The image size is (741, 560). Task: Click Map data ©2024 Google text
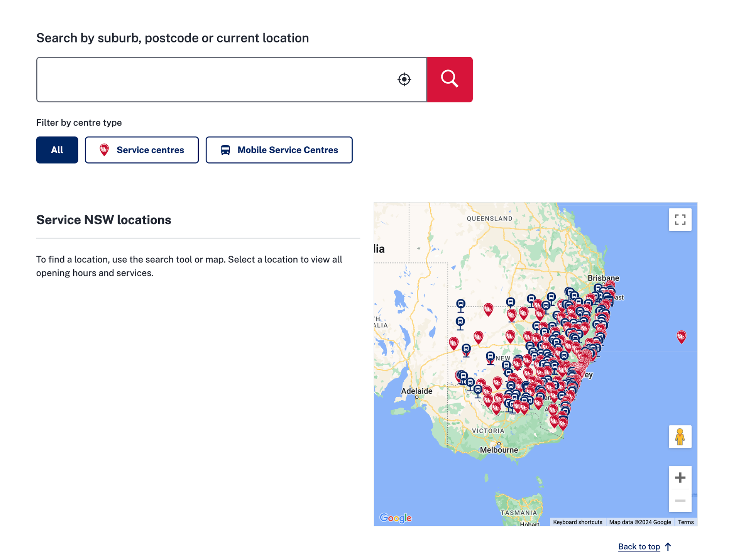pos(640,522)
